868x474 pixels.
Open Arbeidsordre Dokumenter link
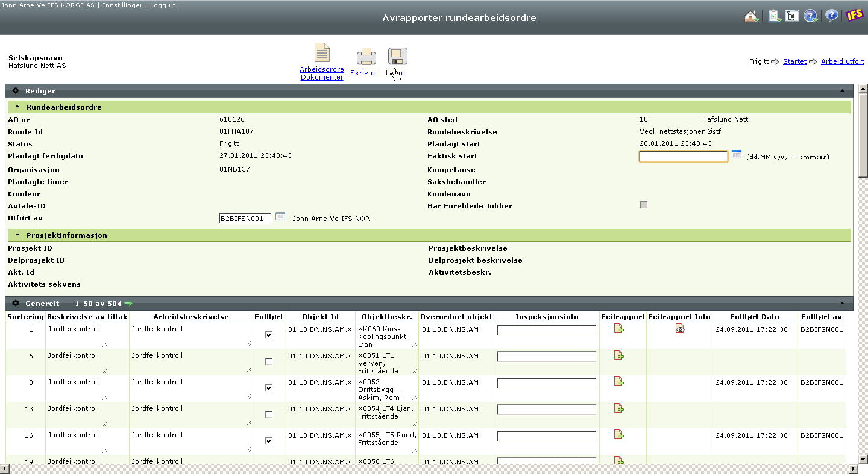tap(322, 73)
